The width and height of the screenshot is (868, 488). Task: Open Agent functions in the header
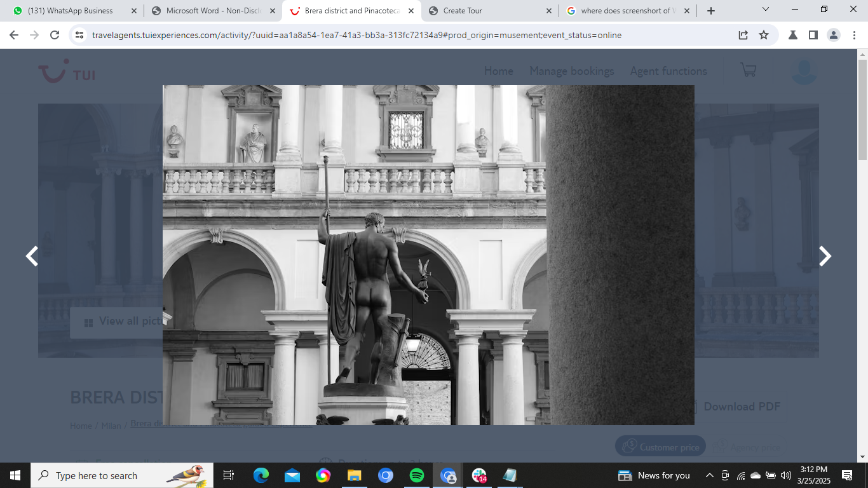(x=668, y=71)
